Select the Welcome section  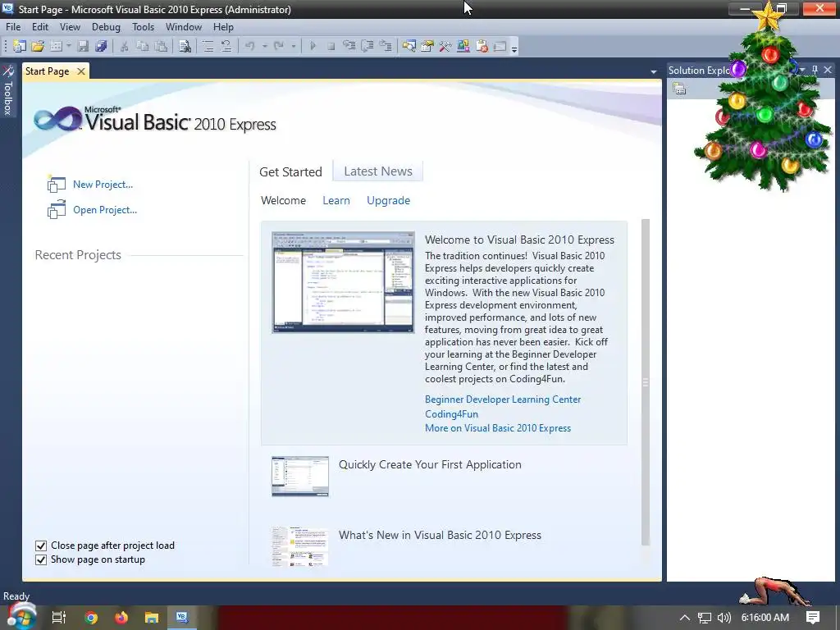click(x=283, y=200)
